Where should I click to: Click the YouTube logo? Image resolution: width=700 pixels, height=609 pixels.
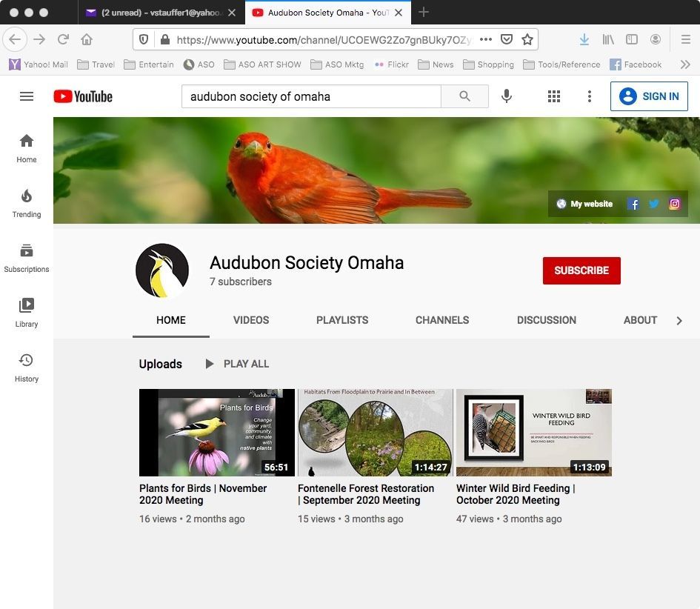[x=83, y=96]
